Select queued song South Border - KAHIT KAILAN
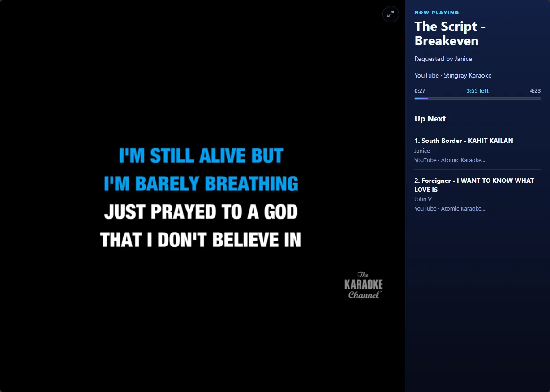Image resolution: width=550 pixels, height=392 pixels. coord(477,150)
